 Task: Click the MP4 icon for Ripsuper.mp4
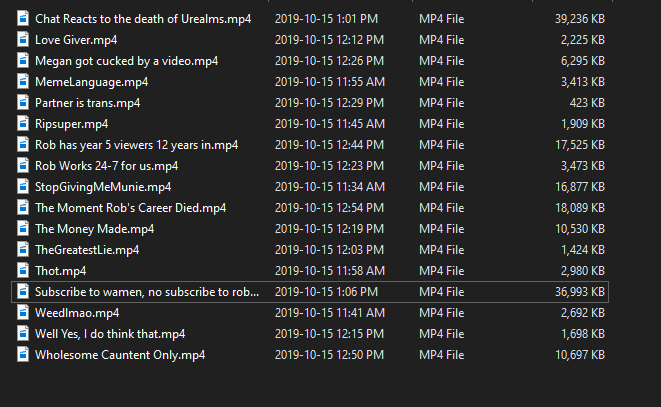(x=23, y=124)
